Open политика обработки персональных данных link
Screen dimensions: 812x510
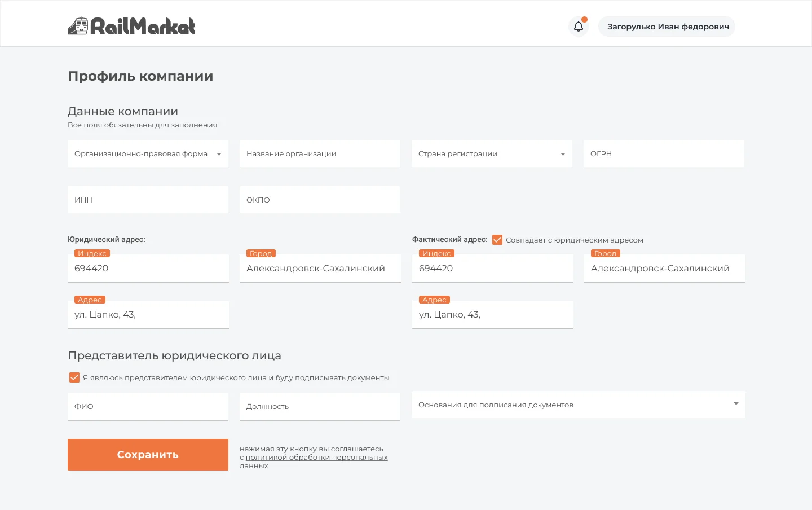pos(314,461)
